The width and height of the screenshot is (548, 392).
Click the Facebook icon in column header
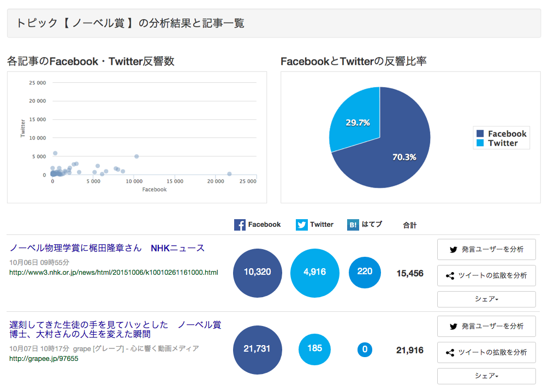click(240, 225)
